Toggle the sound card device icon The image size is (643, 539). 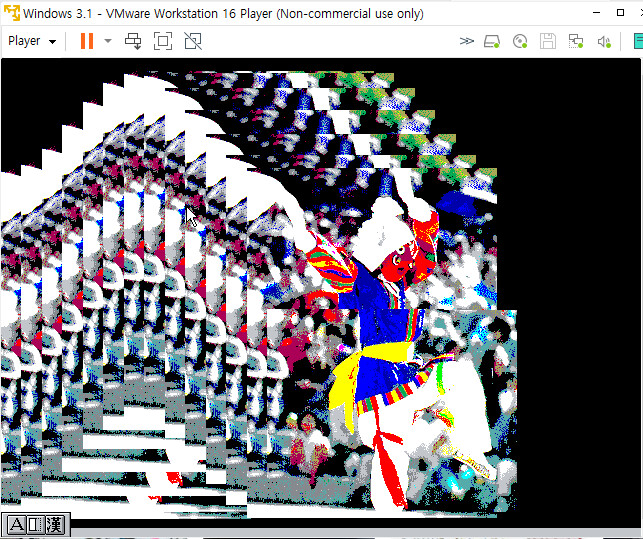coord(604,41)
